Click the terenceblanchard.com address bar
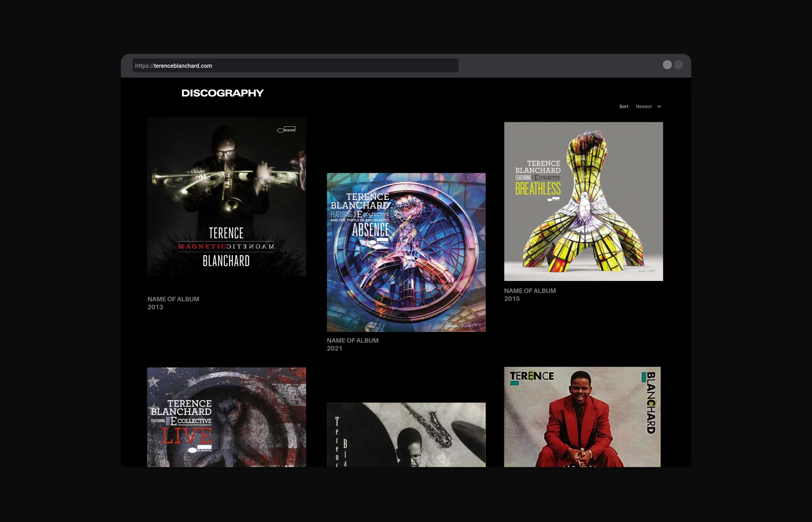Screen dimensions: 812x522 pos(295,65)
